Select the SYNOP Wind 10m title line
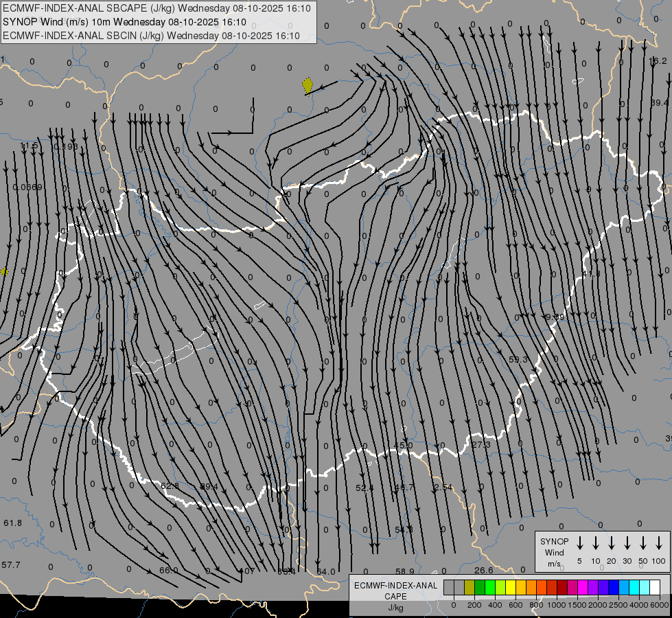 (124, 22)
